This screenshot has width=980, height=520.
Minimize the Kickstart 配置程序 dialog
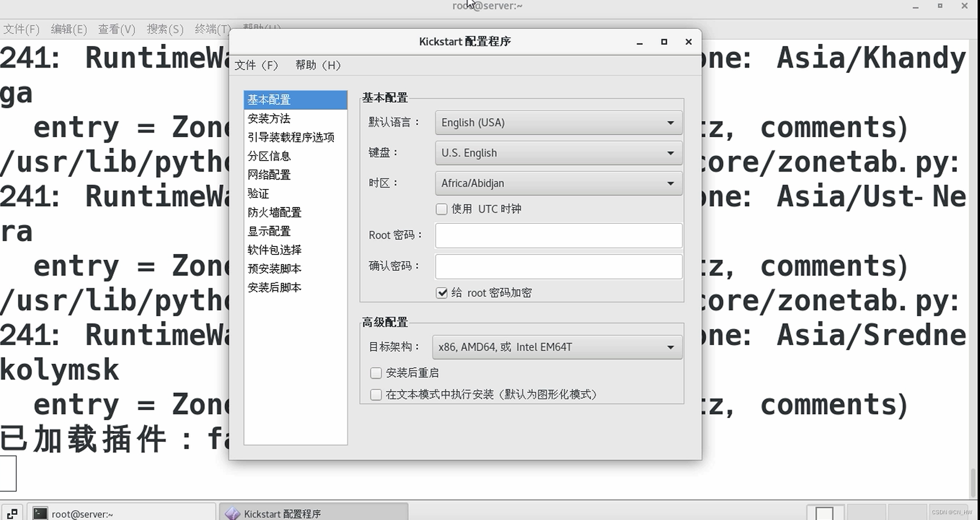(640, 42)
